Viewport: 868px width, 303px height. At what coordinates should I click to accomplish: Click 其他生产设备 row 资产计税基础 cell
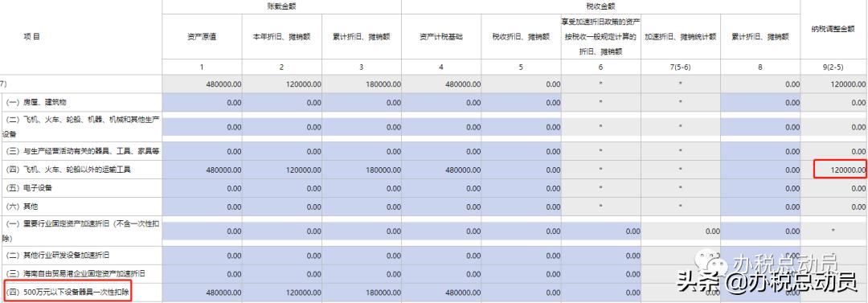pos(441,127)
